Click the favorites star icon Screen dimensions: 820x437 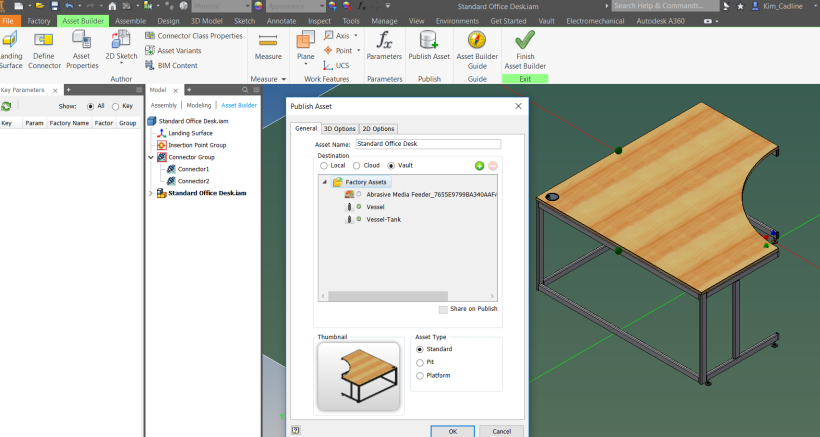740,6
